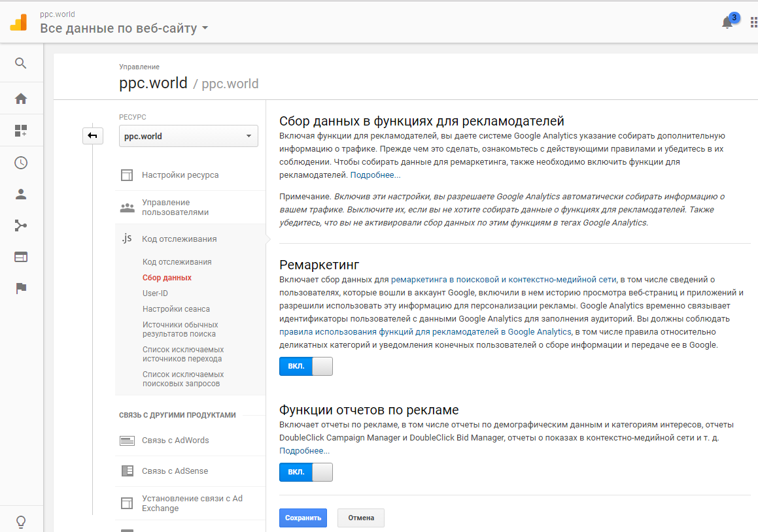Expand the Все данные по веб-сайту view selector
This screenshot has height=532, width=758.
point(124,28)
